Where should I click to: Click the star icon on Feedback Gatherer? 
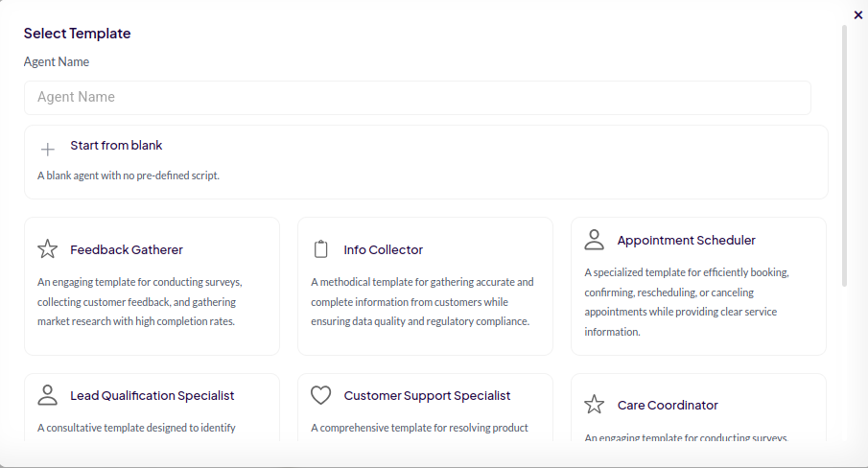48,249
